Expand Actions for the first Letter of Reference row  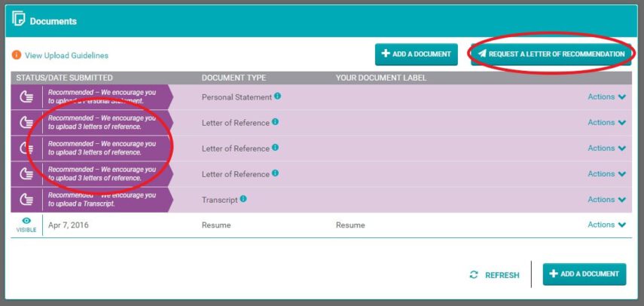click(606, 122)
